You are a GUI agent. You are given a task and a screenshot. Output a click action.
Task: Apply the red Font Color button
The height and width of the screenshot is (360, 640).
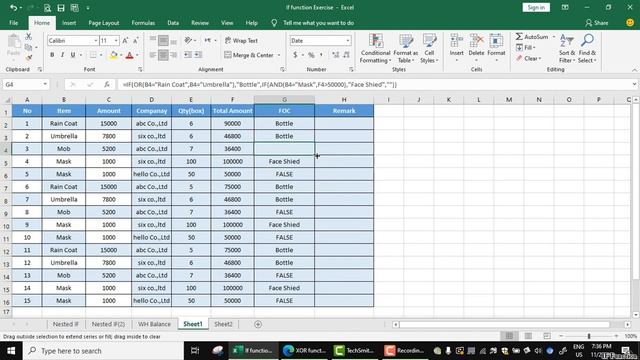(x=129, y=55)
